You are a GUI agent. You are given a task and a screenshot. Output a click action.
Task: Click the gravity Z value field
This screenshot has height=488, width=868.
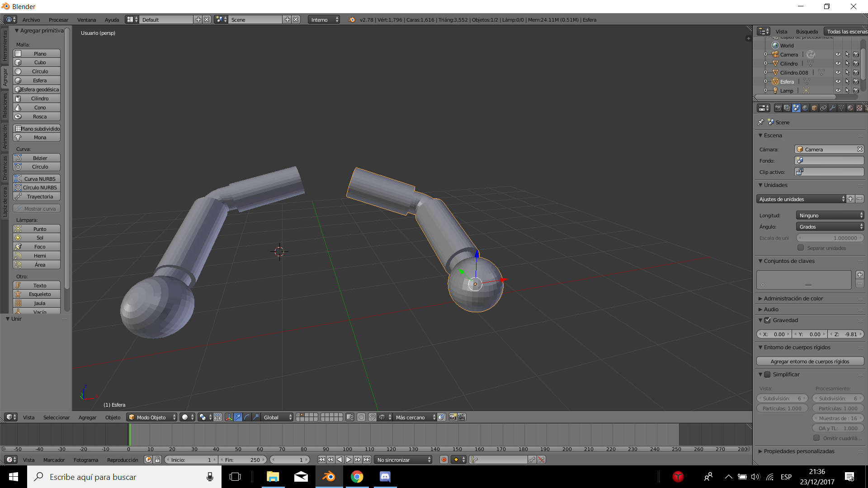[846, 334]
